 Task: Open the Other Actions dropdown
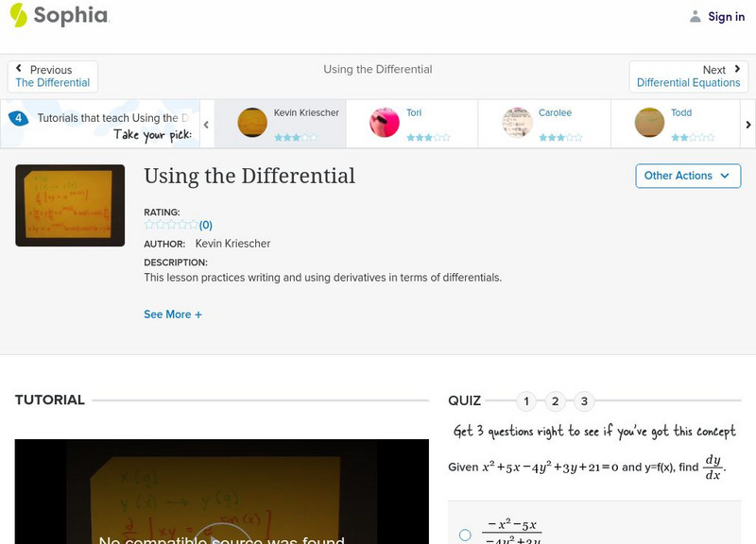[x=687, y=176]
